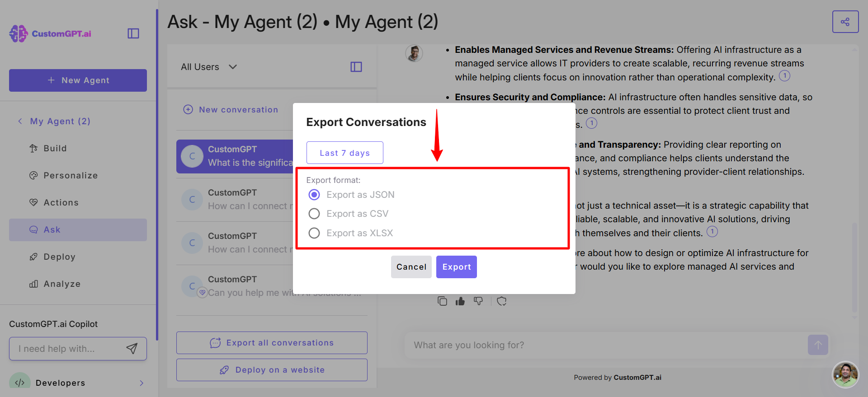The width and height of the screenshot is (868, 397).
Task: Click Deploy on a website button
Action: tap(272, 370)
